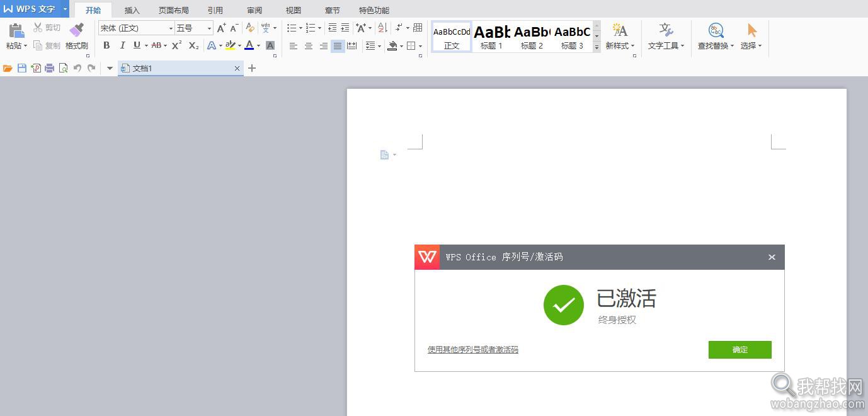The image size is (868, 416).
Task: Toggle strikethrough formatting
Action: click(x=156, y=45)
